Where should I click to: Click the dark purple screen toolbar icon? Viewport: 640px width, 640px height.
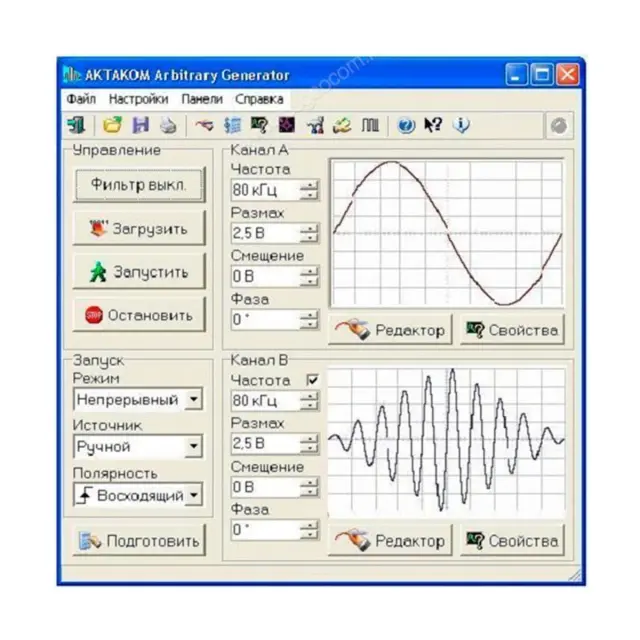pyautogui.click(x=287, y=125)
